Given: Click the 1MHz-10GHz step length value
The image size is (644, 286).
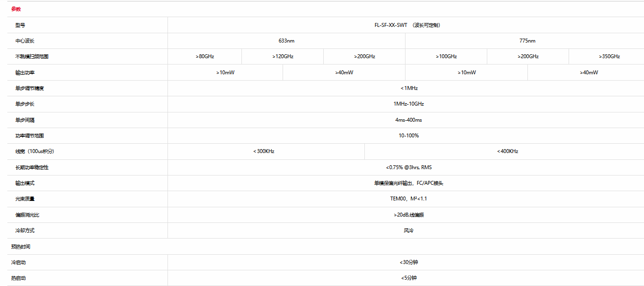Looking at the screenshot, I should (408, 104).
